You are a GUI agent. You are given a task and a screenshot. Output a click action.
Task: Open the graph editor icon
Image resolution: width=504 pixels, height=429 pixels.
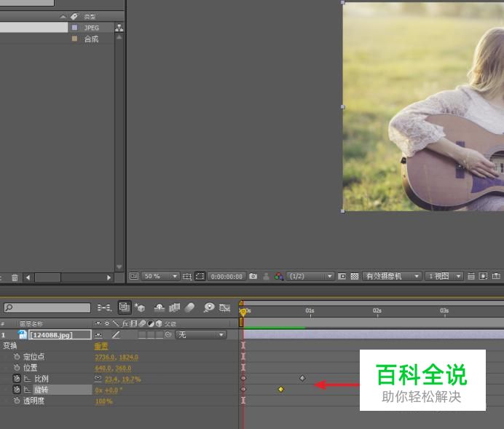[224, 308]
